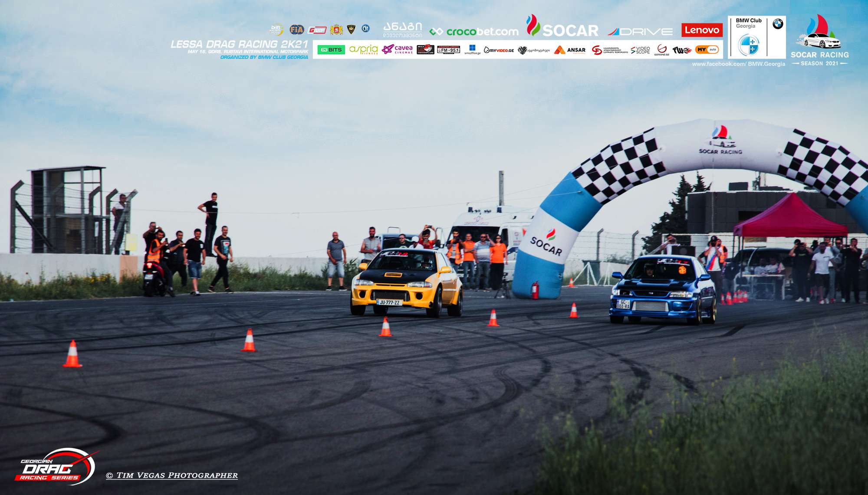Click the large SOCAR logo

point(562,26)
